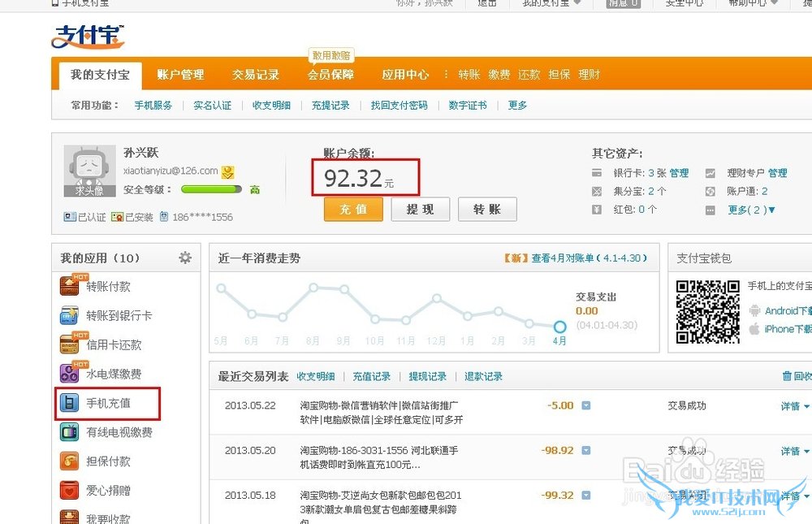Open the 水电煤缴费 utilities icon

click(x=70, y=374)
